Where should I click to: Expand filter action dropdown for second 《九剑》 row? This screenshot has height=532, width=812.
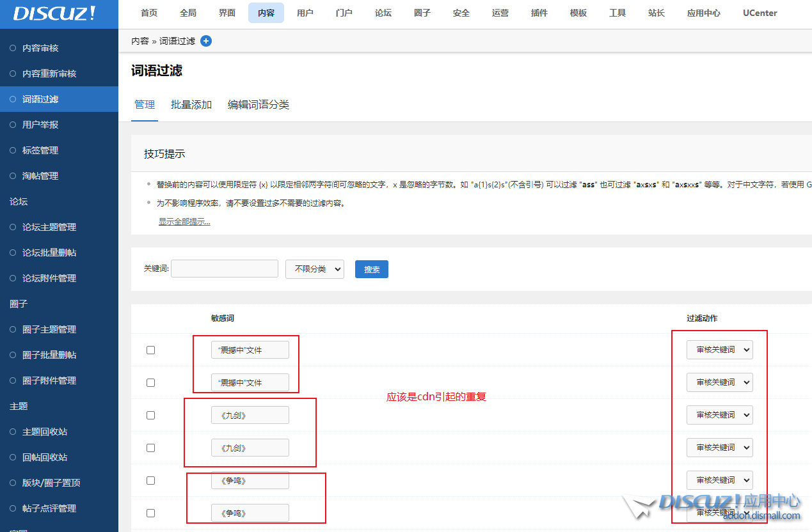[x=719, y=448]
